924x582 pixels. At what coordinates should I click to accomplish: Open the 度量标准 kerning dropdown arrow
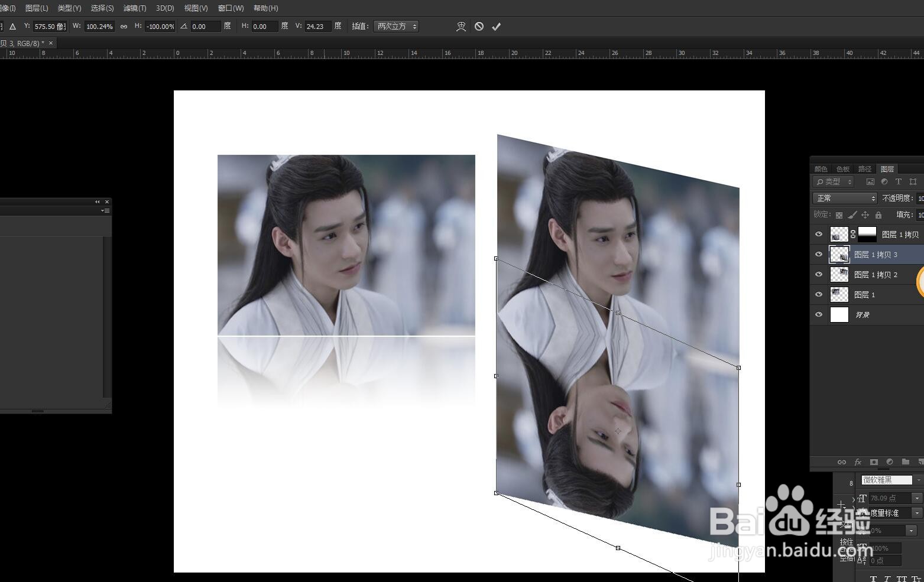click(917, 513)
